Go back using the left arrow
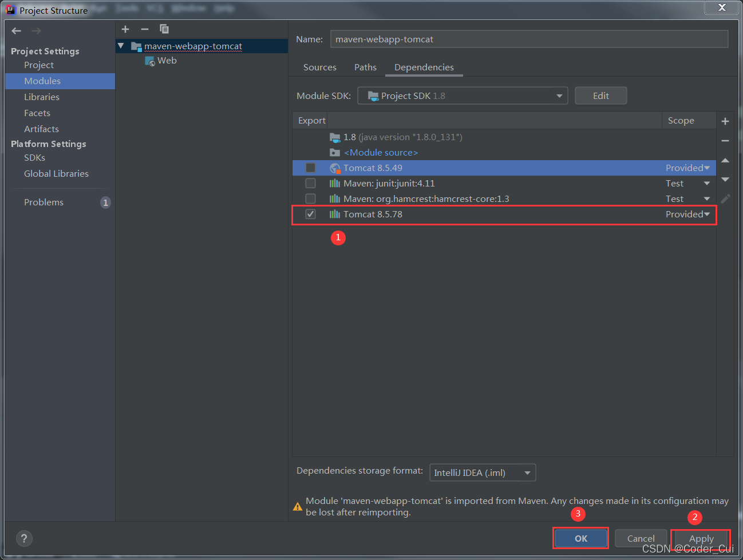 tap(16, 31)
